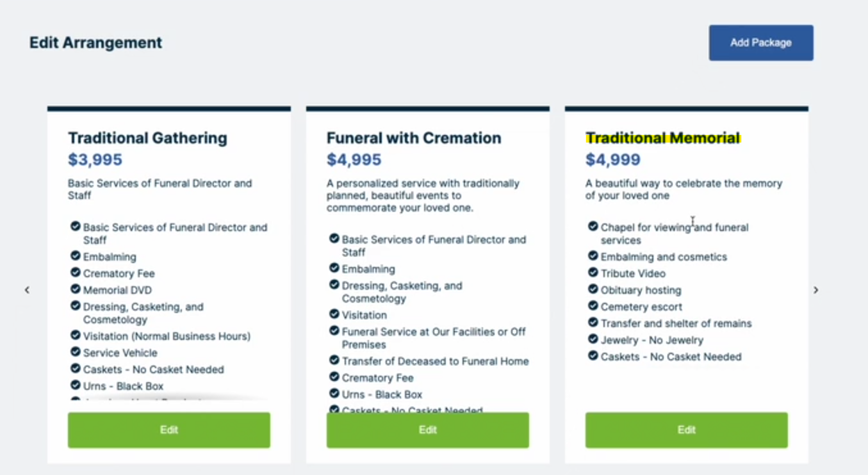Click checkmark beside Embalming and cosmetics
This screenshot has width=868, height=475.
click(x=593, y=256)
